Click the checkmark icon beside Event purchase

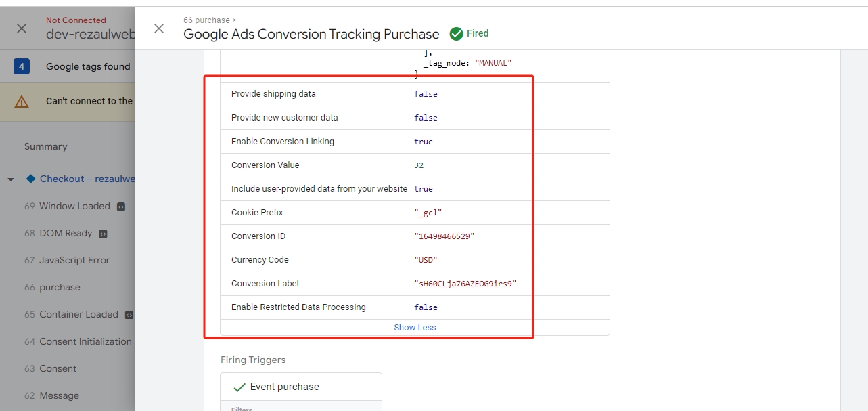click(239, 387)
